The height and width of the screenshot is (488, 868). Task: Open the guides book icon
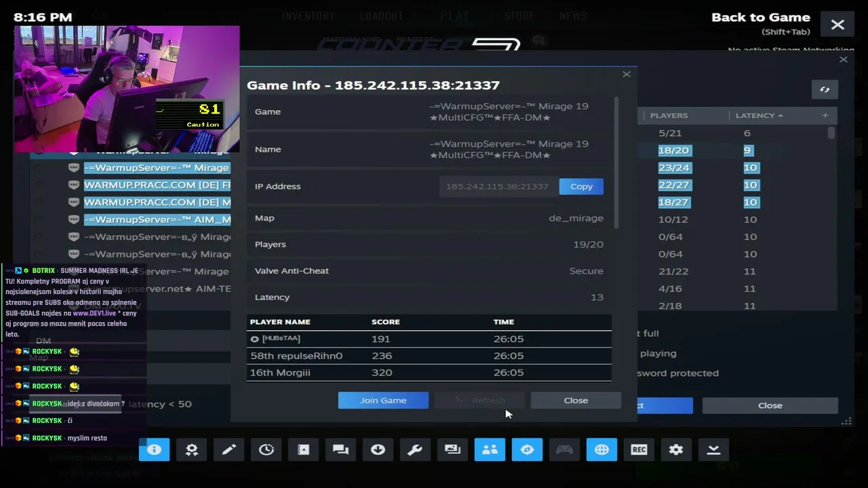click(x=303, y=449)
